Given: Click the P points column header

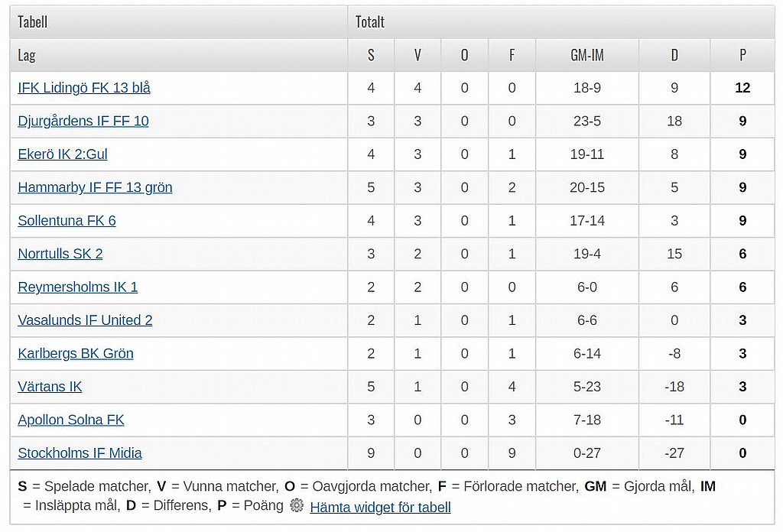Looking at the screenshot, I should pyautogui.click(x=742, y=55).
